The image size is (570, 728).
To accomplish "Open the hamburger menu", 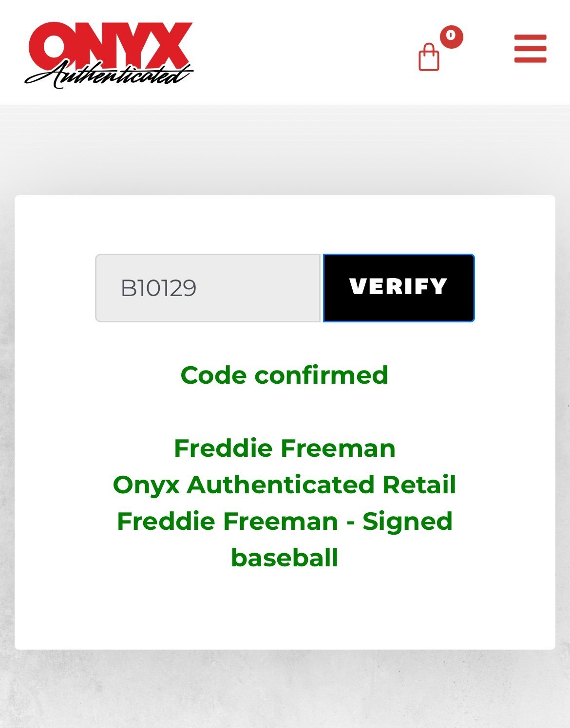I will click(x=530, y=49).
